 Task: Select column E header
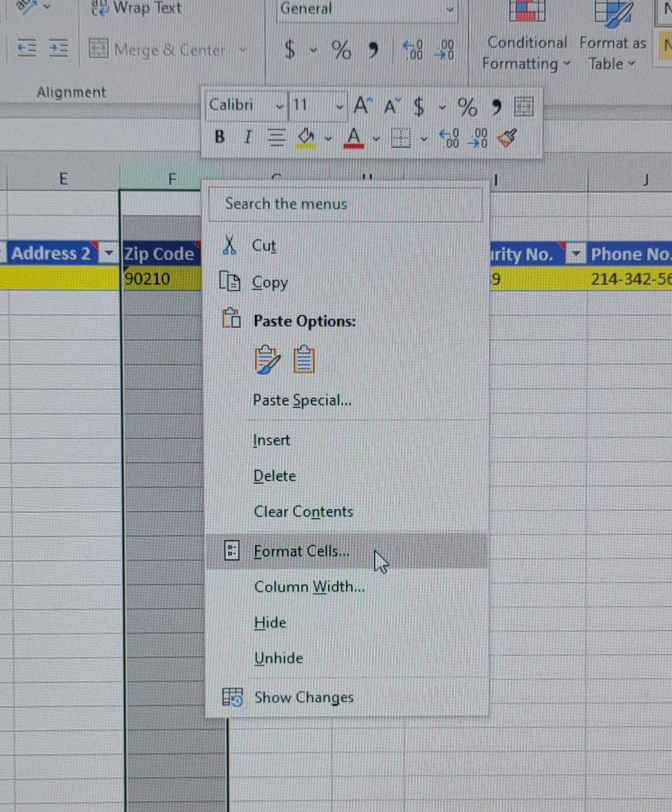[63, 179]
